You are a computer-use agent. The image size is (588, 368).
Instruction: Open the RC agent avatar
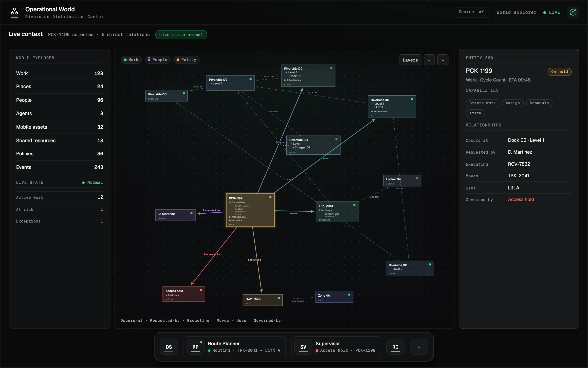pos(395,347)
